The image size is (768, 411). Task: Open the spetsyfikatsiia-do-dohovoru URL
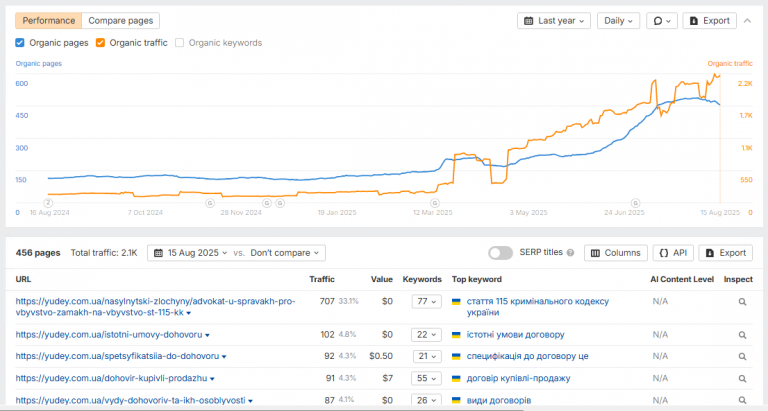tap(117, 356)
